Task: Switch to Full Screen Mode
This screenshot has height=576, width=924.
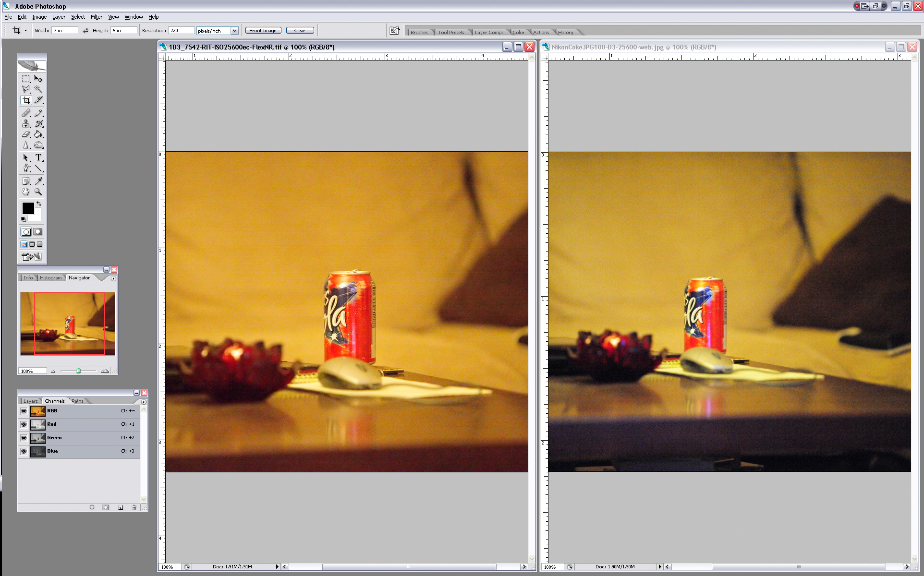Action: (39, 244)
